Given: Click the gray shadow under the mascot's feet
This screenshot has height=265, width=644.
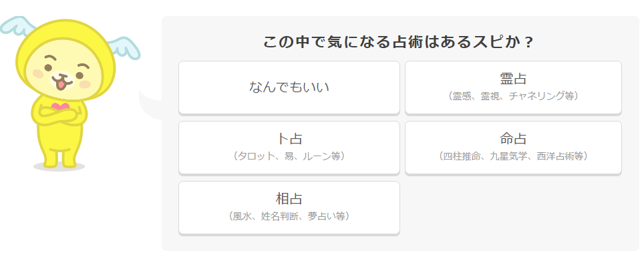Looking at the screenshot, I should [59, 167].
